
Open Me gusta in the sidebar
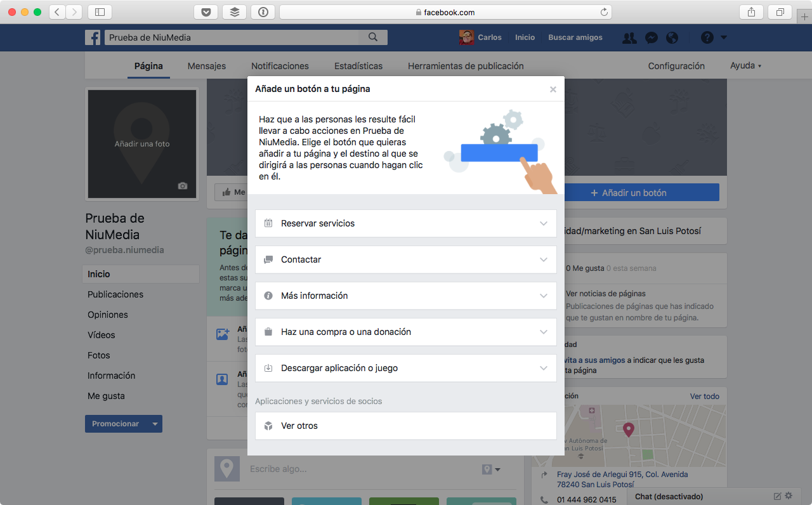tap(106, 396)
